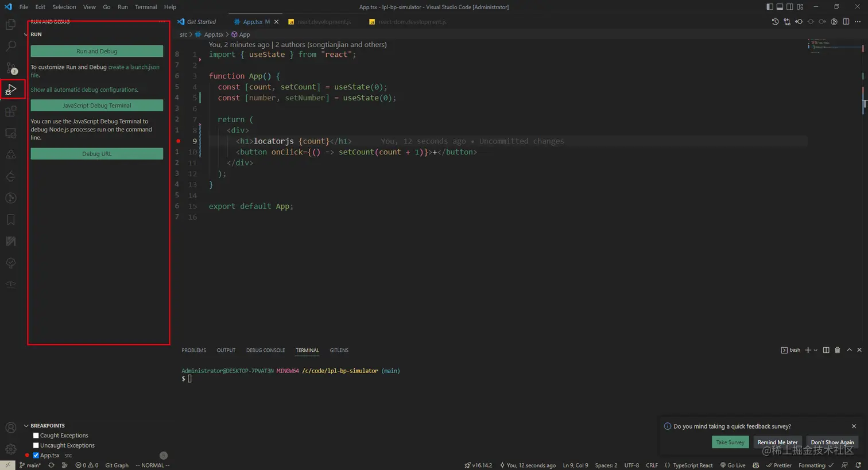Viewport: 868px width, 470px height.
Task: Click the Take Survey button
Action: click(x=730, y=442)
